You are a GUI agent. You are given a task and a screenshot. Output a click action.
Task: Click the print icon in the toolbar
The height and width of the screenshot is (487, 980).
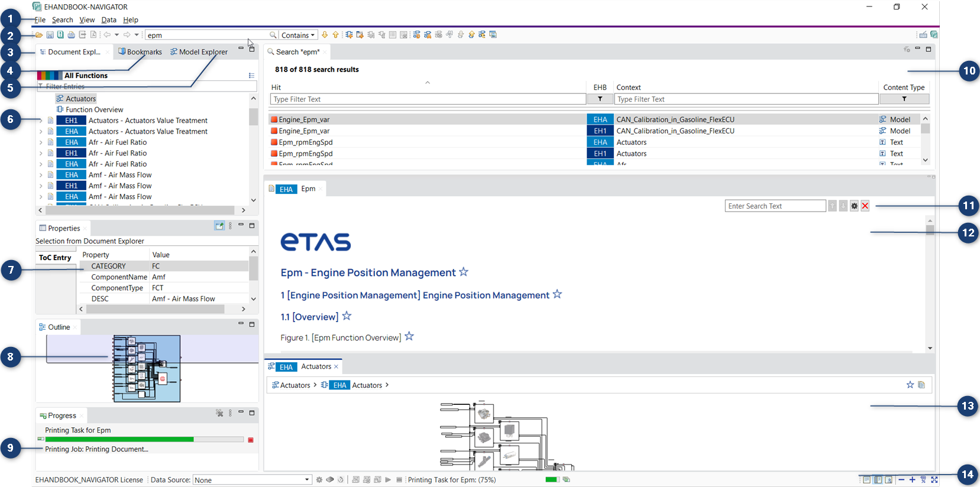pyautogui.click(x=71, y=35)
